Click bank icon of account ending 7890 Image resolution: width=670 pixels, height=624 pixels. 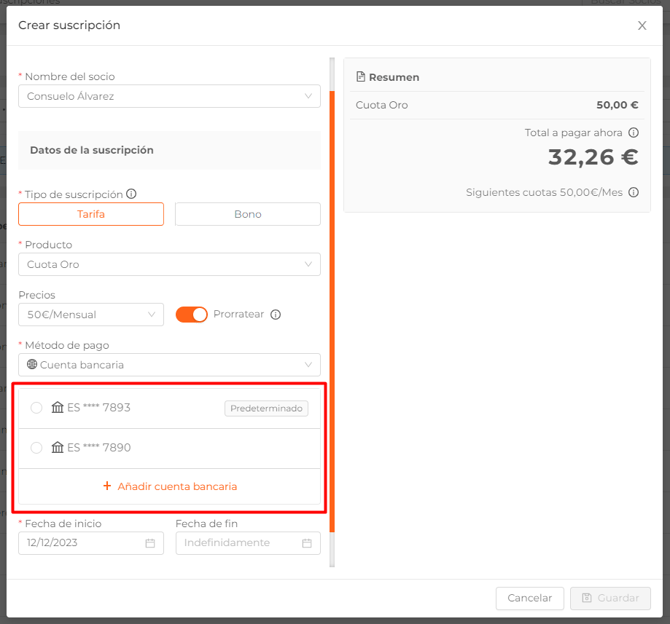[x=57, y=448]
